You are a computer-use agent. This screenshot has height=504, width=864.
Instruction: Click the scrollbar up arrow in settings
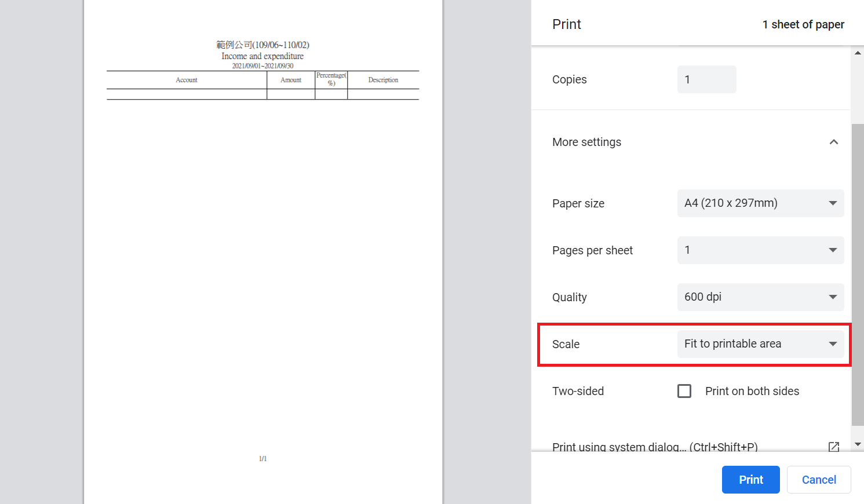pos(858,53)
